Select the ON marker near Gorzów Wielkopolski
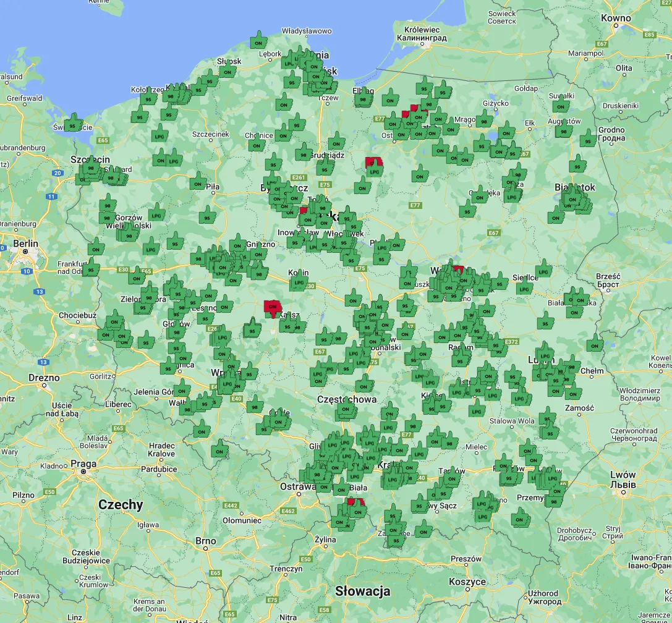Image resolution: width=672 pixels, height=623 pixels. click(96, 250)
